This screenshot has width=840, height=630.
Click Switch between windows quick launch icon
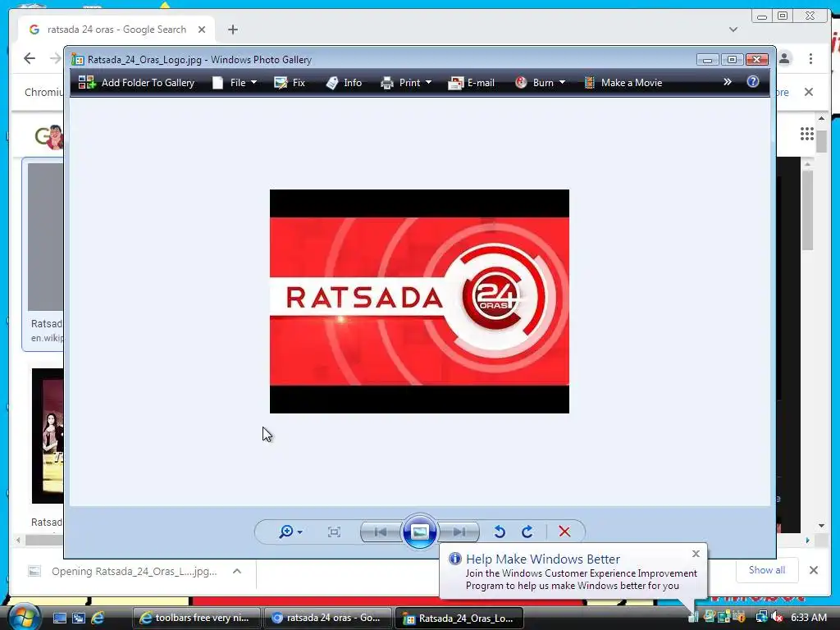[79, 619]
